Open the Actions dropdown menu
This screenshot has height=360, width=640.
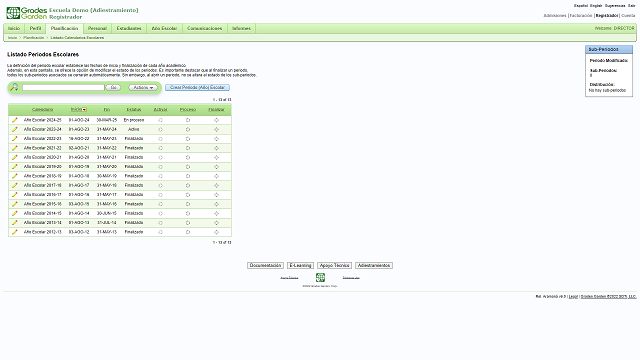click(143, 87)
